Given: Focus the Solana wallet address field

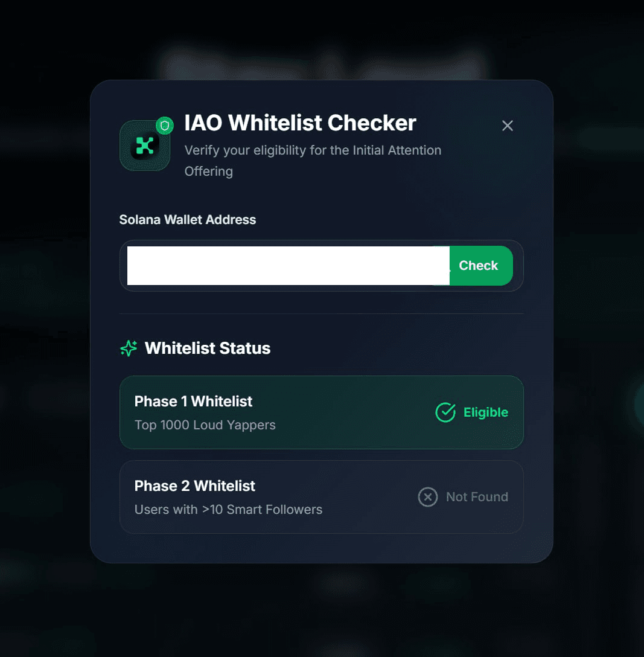Looking at the screenshot, I should 288,266.
